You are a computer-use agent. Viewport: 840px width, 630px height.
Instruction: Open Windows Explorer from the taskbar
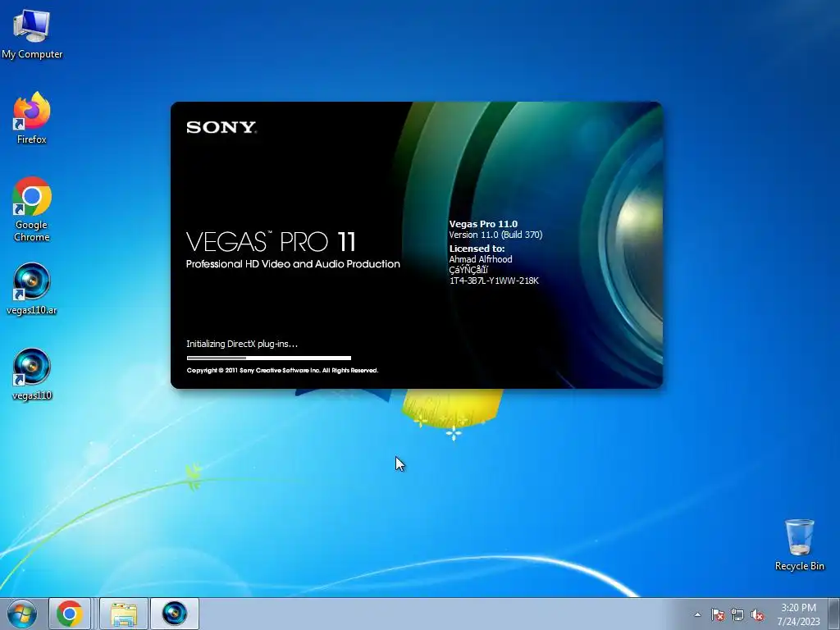point(124,614)
